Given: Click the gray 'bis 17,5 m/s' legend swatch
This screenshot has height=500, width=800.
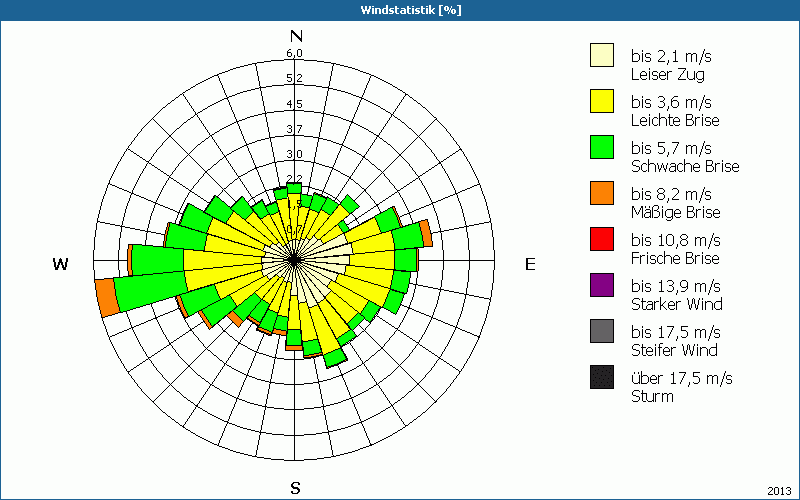Looking at the screenshot, I should pyautogui.click(x=602, y=331).
